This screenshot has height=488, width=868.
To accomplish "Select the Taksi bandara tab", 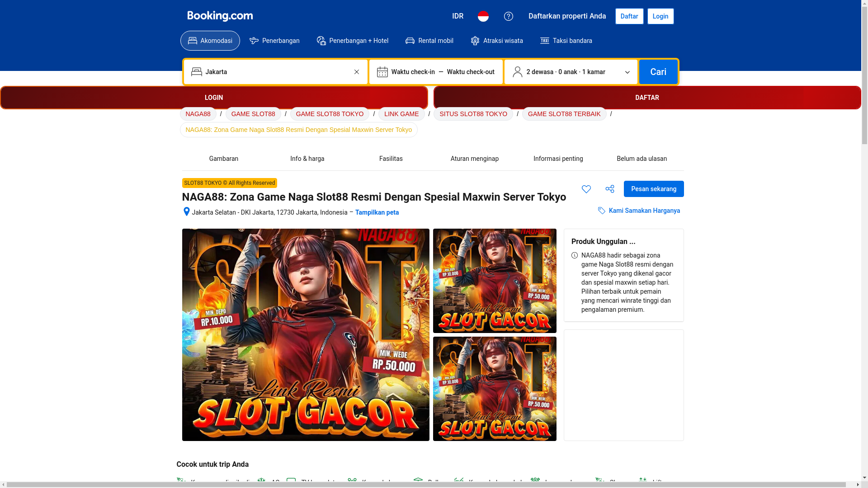I will click(566, 41).
